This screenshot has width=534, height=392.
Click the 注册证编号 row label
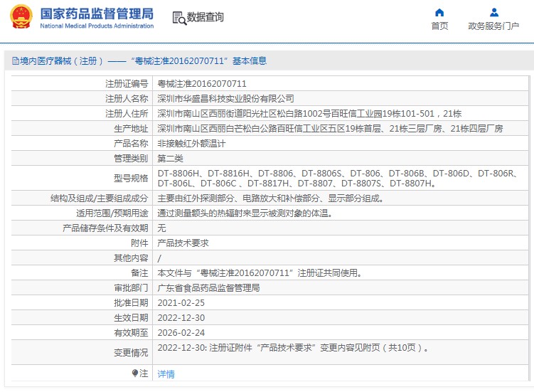[x=127, y=83]
